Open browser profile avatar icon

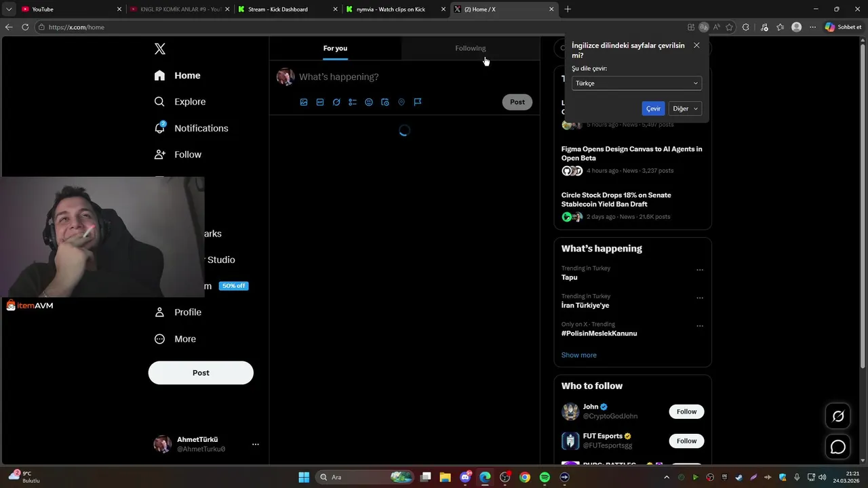(x=797, y=27)
